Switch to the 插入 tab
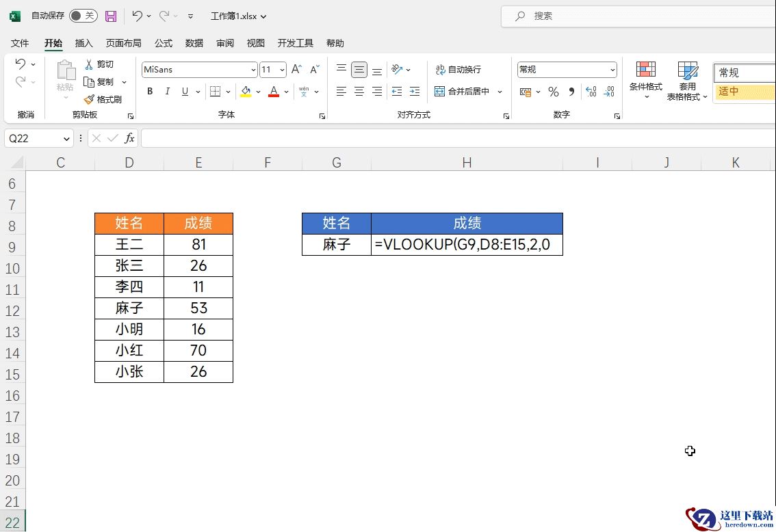The width and height of the screenshot is (776, 532). pyautogui.click(x=83, y=43)
